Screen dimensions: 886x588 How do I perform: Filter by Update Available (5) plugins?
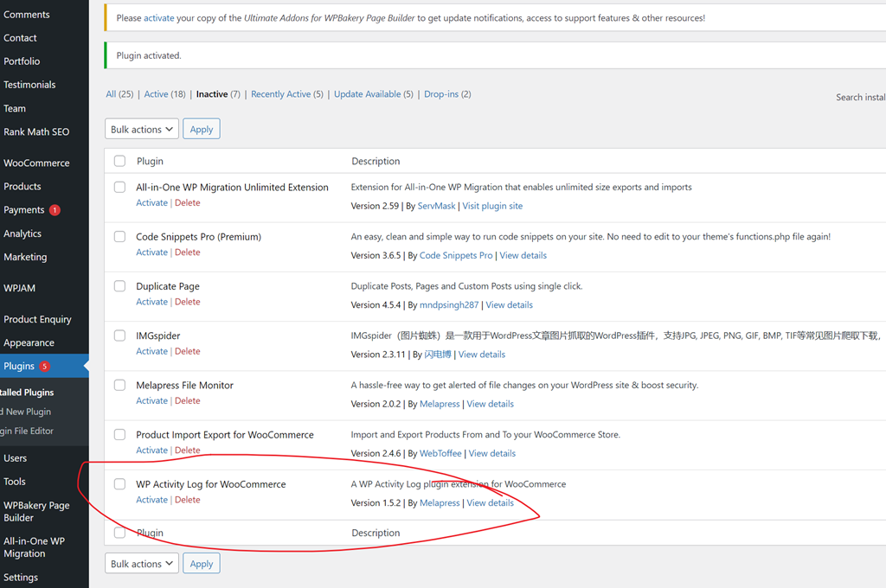coord(374,93)
